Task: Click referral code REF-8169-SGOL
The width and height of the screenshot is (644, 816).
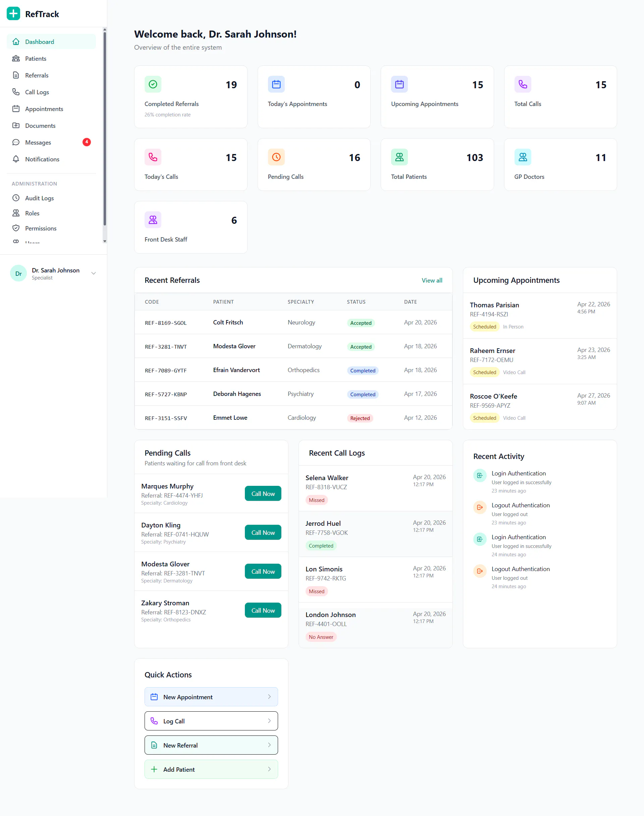Action: [166, 323]
